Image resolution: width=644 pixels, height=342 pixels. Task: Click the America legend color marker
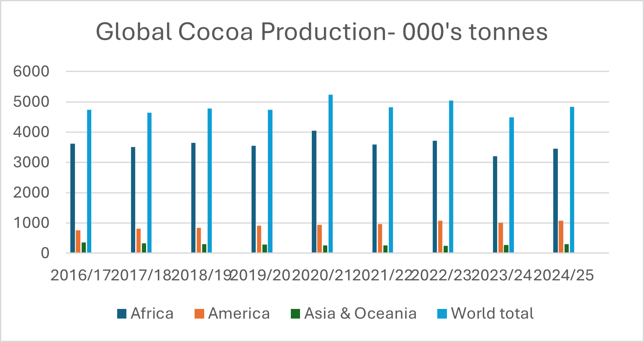[x=199, y=313]
